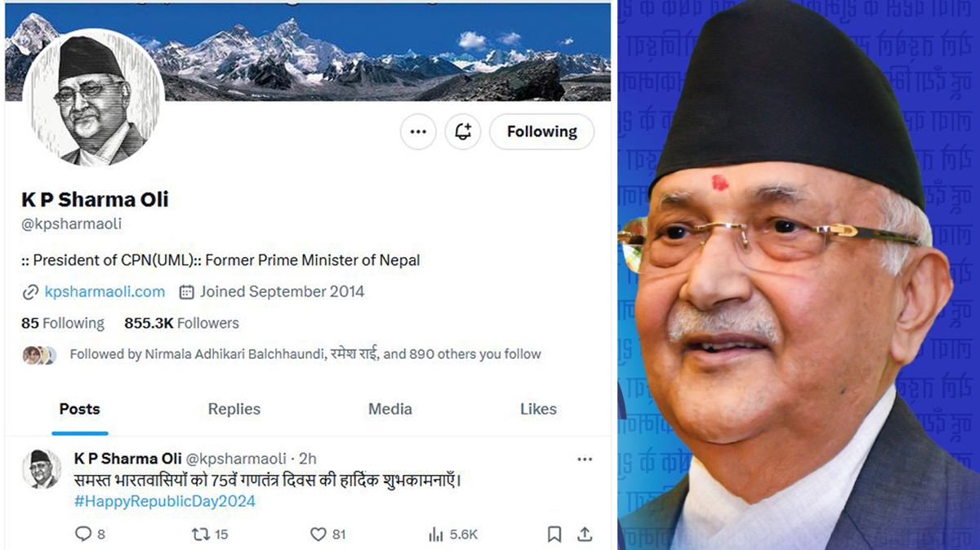Switch to the Likes tab

point(539,410)
